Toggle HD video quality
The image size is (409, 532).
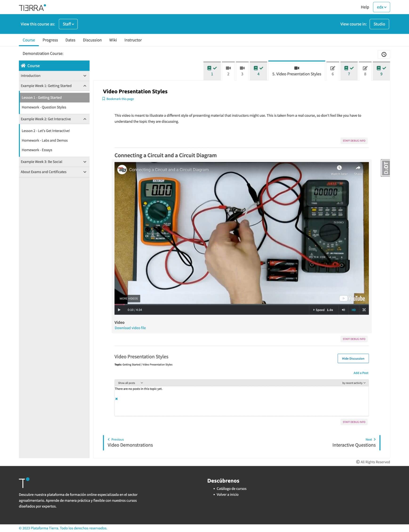tap(353, 310)
